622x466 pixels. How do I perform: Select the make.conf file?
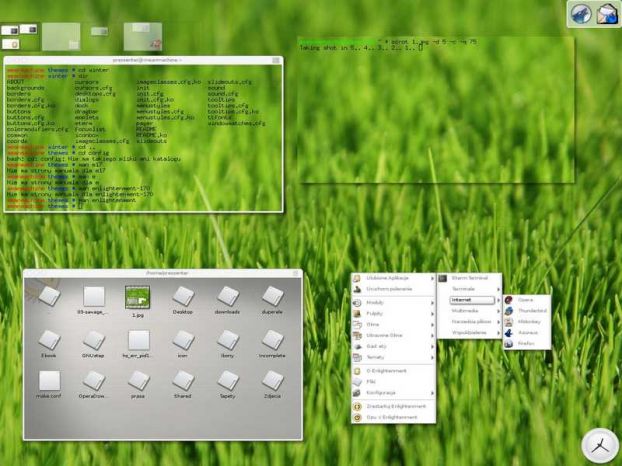(x=49, y=384)
